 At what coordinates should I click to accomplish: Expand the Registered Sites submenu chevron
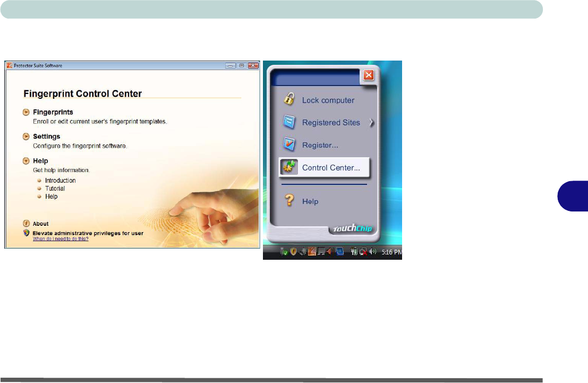(371, 123)
